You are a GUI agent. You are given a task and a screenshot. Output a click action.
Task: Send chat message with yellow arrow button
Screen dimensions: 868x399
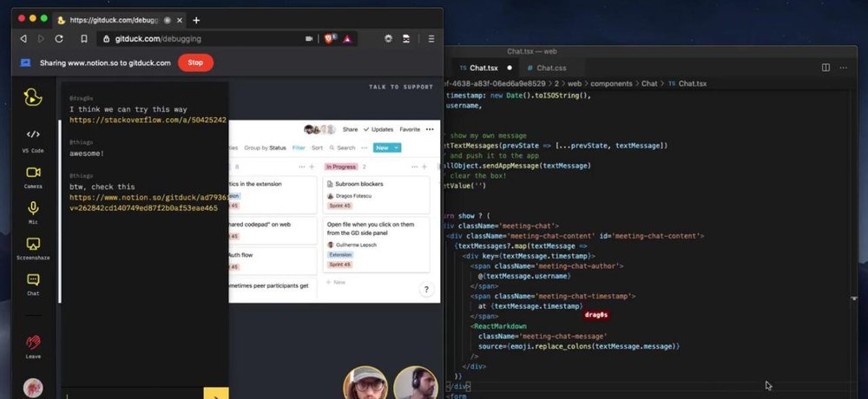click(216, 394)
